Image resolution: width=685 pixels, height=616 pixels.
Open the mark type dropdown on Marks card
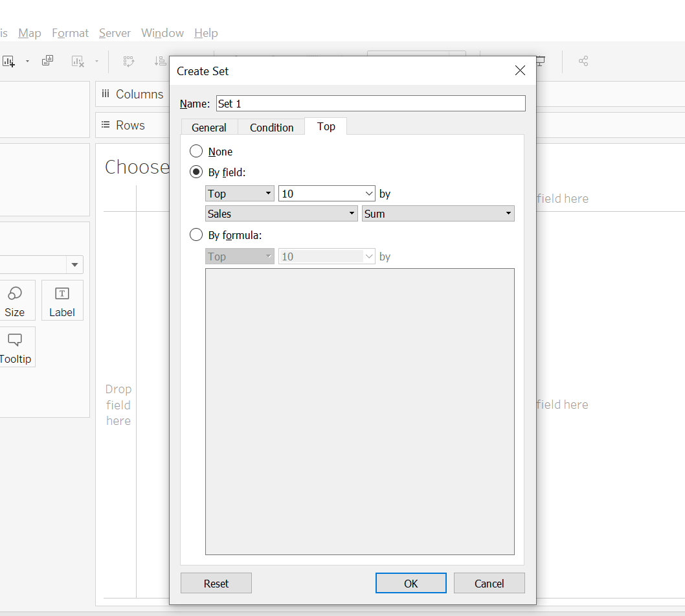[x=74, y=264]
